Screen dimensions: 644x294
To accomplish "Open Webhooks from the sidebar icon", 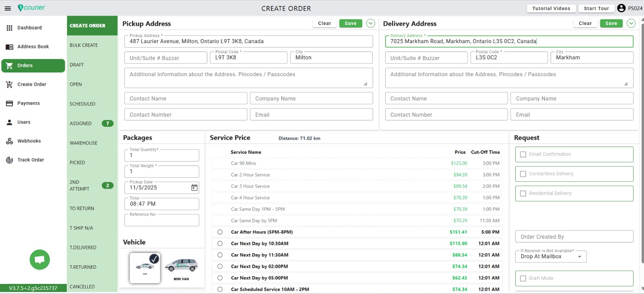I will pyautogui.click(x=9, y=141).
